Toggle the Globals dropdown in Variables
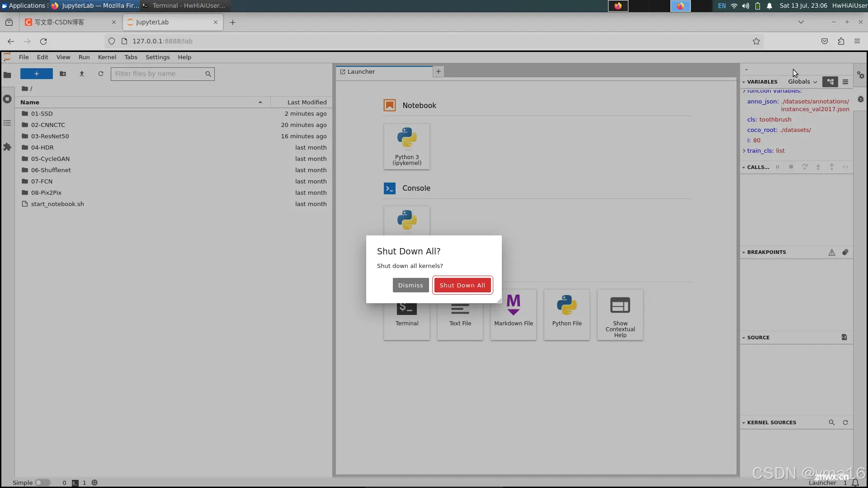Image resolution: width=868 pixels, height=488 pixels. point(803,81)
